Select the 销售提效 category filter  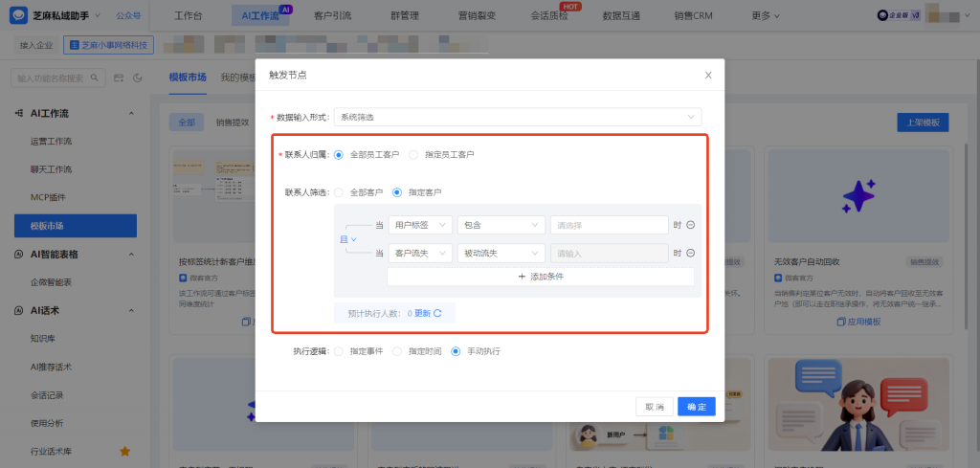pyautogui.click(x=233, y=123)
